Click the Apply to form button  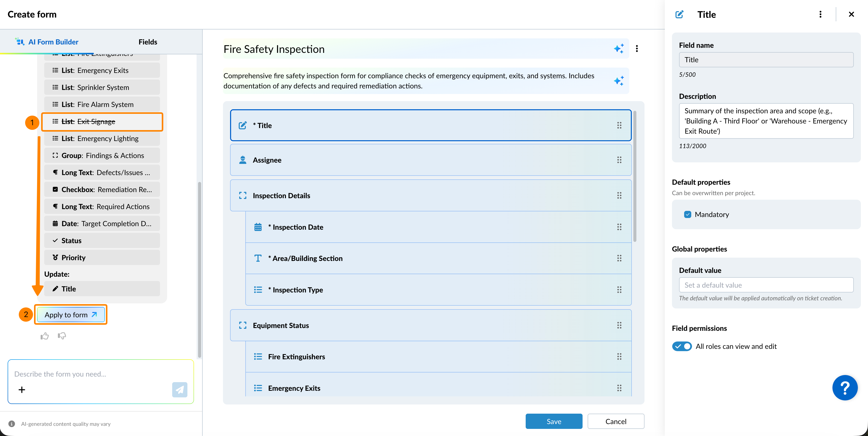pos(71,315)
